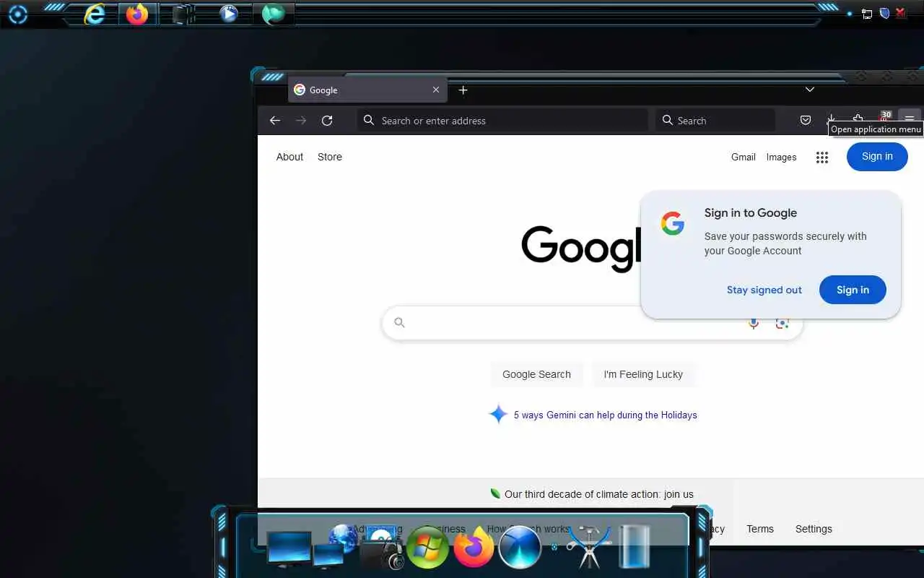Open the Terms footer link

pos(760,529)
